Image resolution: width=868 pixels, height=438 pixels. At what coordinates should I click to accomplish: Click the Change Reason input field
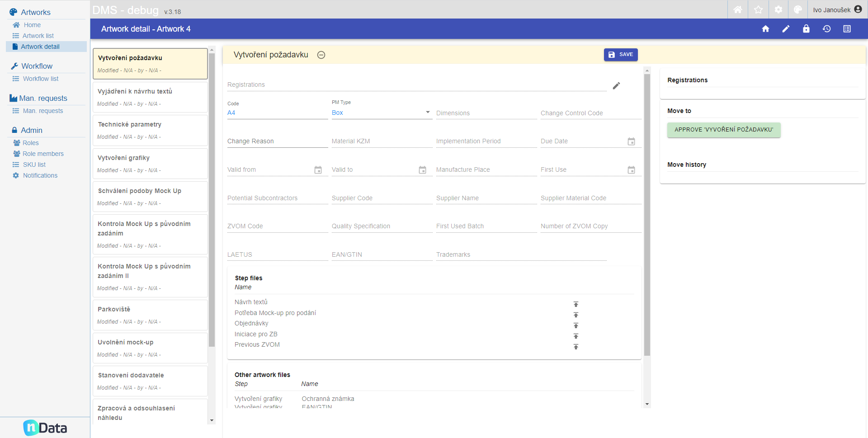pyautogui.click(x=277, y=141)
